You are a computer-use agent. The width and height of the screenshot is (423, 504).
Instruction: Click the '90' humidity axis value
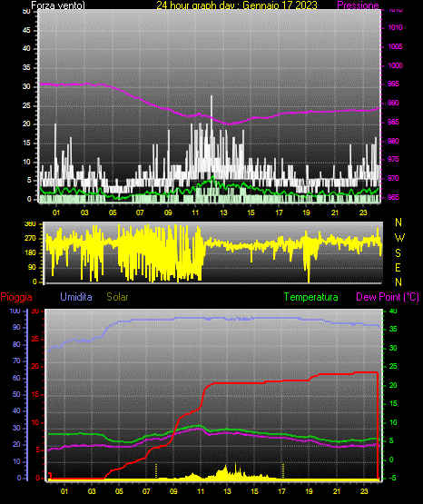click(x=16, y=327)
